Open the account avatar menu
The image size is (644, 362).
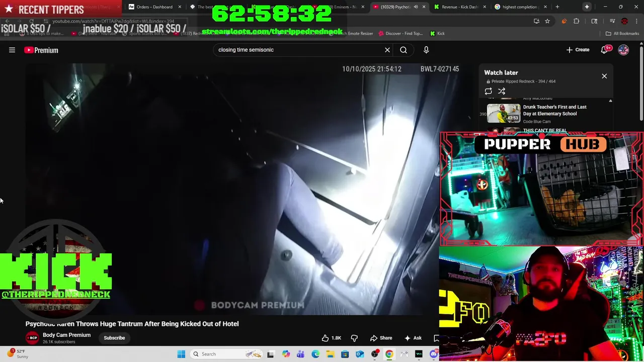click(623, 50)
